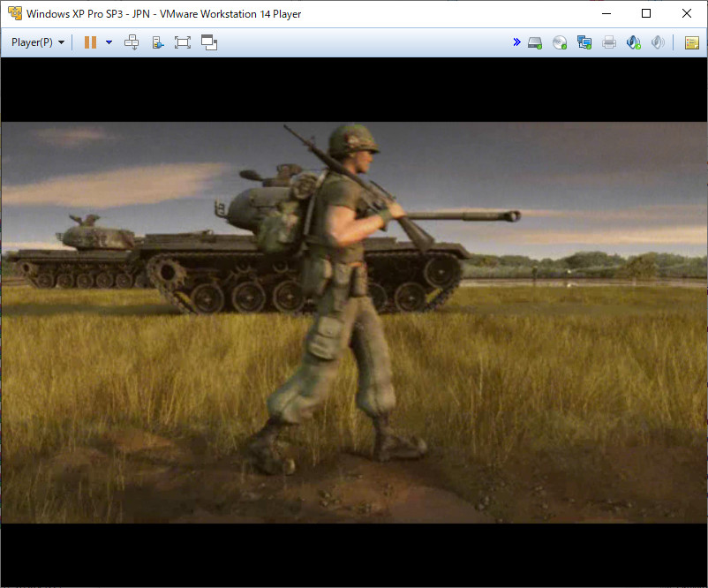
Task: Expand hidden device icons chevron
Action: [x=517, y=42]
